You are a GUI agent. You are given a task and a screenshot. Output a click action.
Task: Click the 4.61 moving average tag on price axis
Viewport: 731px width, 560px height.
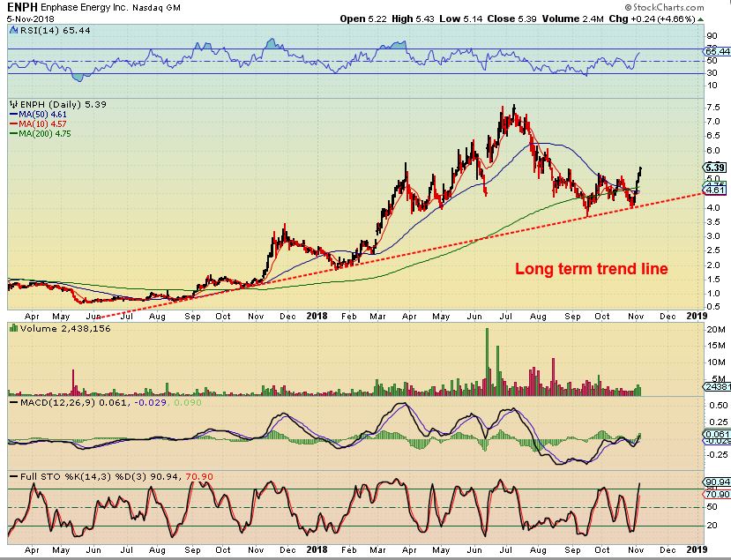coord(715,190)
